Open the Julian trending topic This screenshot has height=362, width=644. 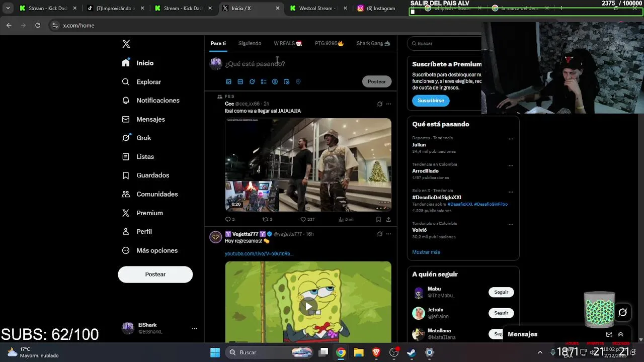(419, 145)
